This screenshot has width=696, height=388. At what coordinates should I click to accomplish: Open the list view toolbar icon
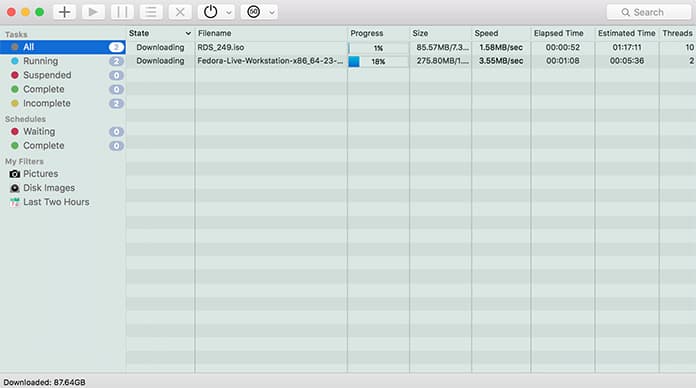pyautogui.click(x=151, y=12)
